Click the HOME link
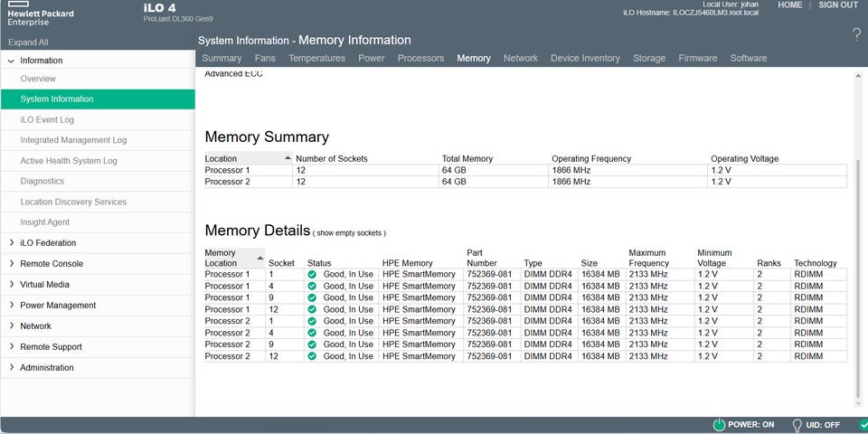868x434 pixels. 790,5
